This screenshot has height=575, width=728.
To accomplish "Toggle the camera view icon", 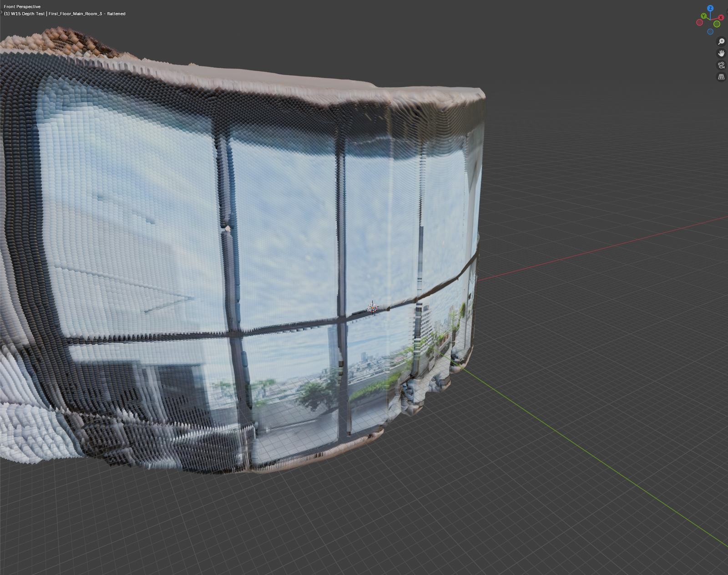I will [721, 65].
